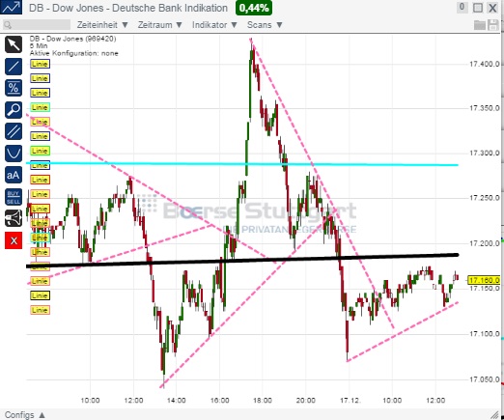Viewport: 504px width, 420px height.
Task: Click the 18:00 time axis label
Action: coord(263,401)
